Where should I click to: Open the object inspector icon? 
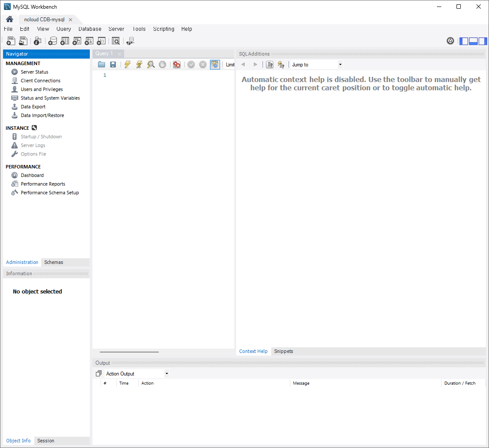[x=37, y=41]
